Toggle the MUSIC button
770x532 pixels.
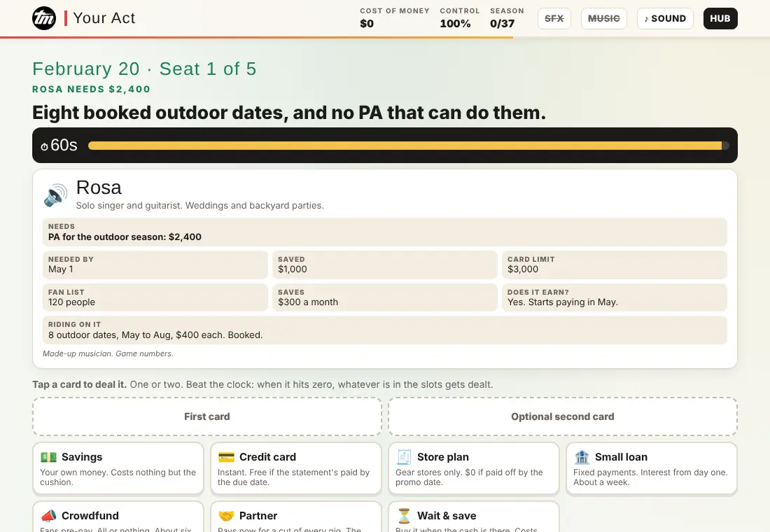point(603,19)
